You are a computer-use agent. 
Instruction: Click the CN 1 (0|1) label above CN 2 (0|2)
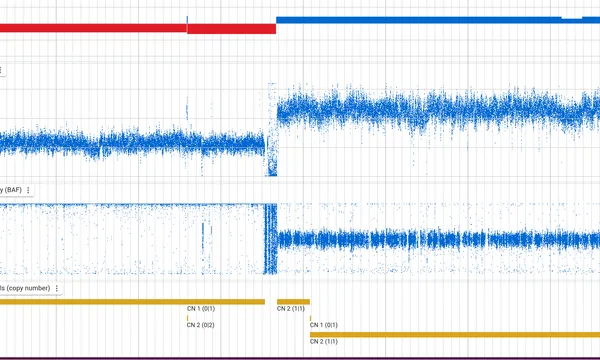click(x=201, y=308)
